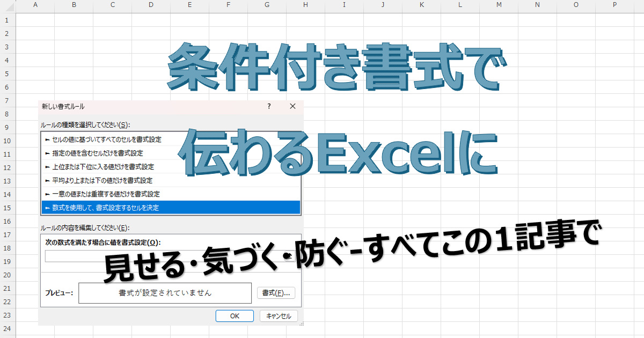Select row 22 header
This screenshot has height=338, width=644.
(x=8, y=302)
